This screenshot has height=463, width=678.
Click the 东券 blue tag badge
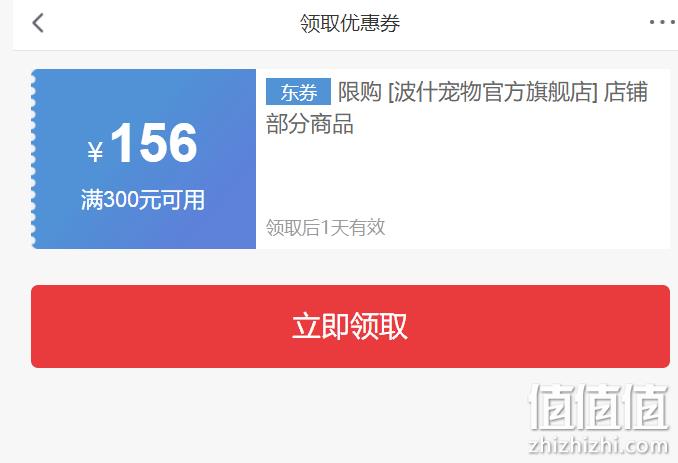[298, 92]
